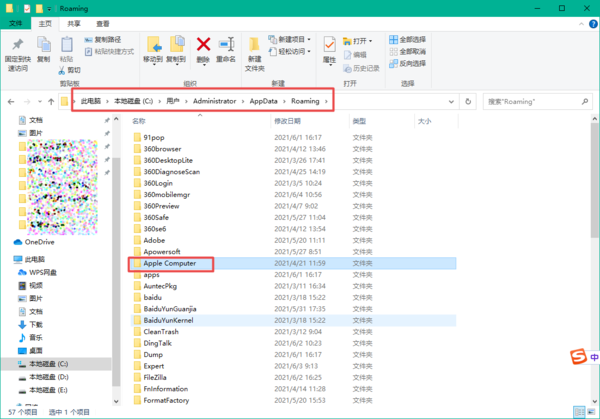Viewport: 600px width, 419px height.
Task: Click the Rename icon in the ribbon
Action: [227, 49]
